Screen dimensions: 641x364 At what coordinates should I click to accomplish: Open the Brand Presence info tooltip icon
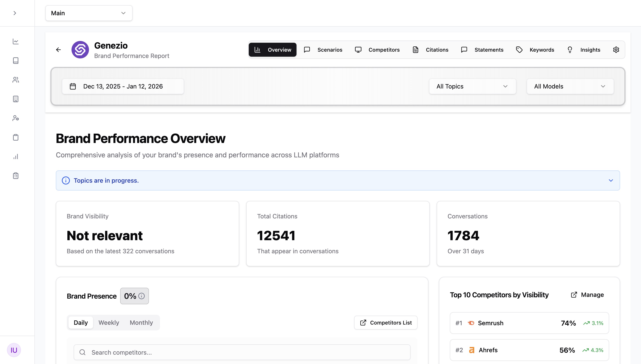point(142,296)
